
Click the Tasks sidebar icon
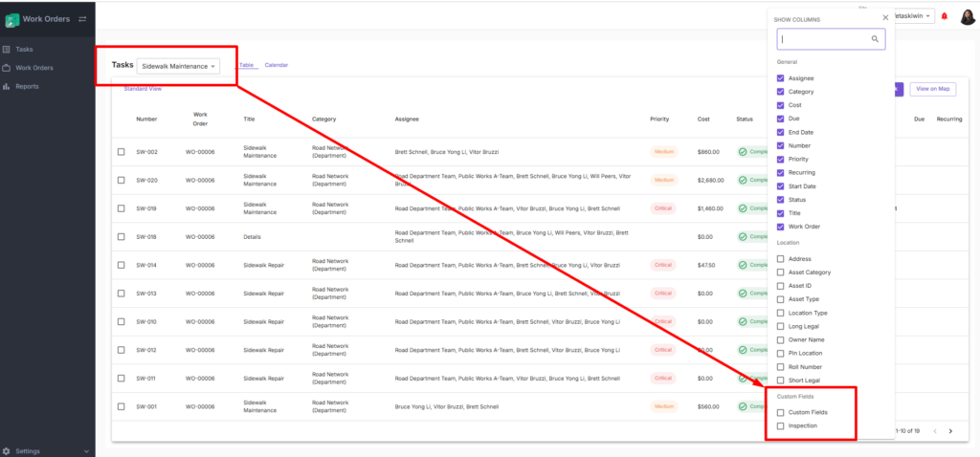[x=8, y=49]
